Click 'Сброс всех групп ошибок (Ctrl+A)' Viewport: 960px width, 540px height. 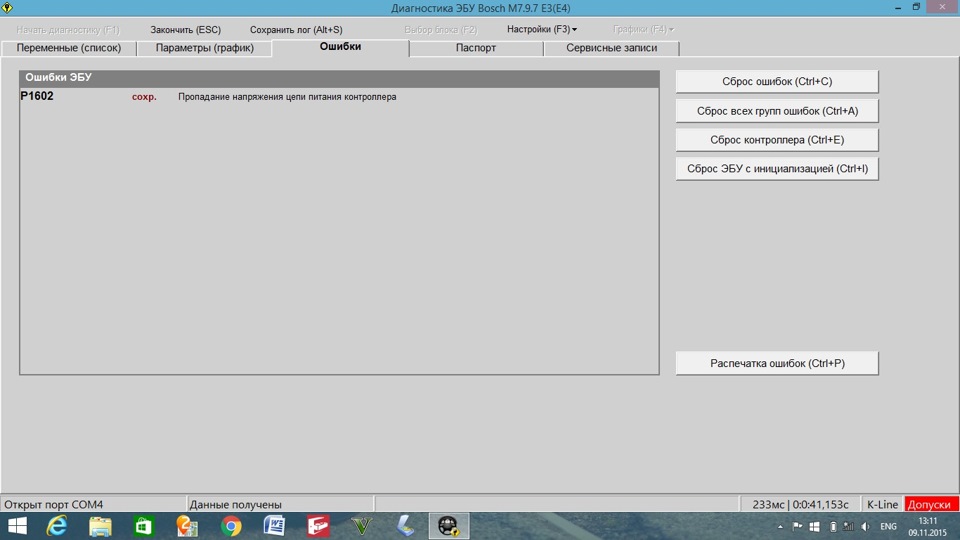coord(777,111)
